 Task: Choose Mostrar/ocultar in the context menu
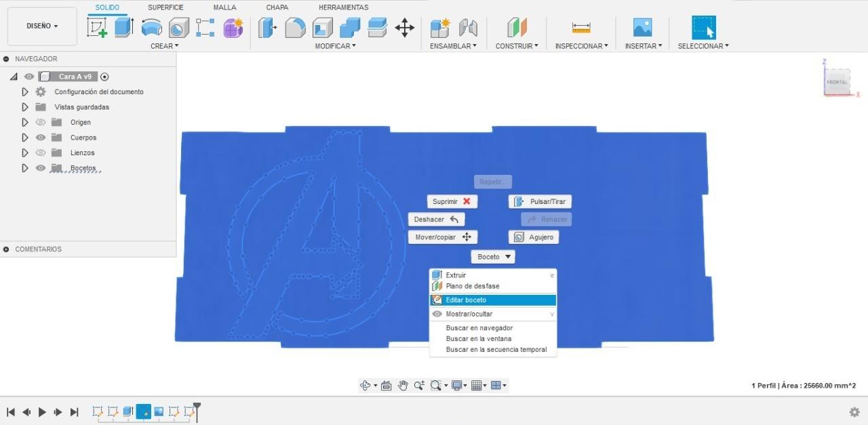493,314
